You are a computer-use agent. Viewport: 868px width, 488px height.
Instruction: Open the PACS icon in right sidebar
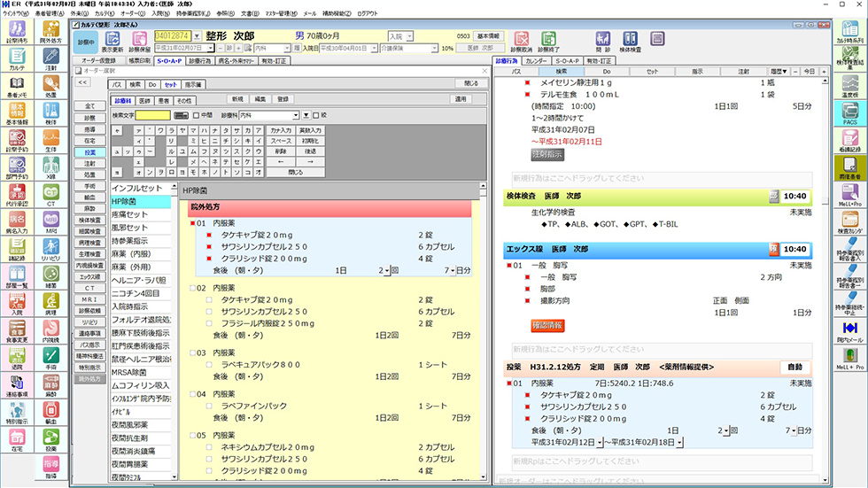click(849, 113)
